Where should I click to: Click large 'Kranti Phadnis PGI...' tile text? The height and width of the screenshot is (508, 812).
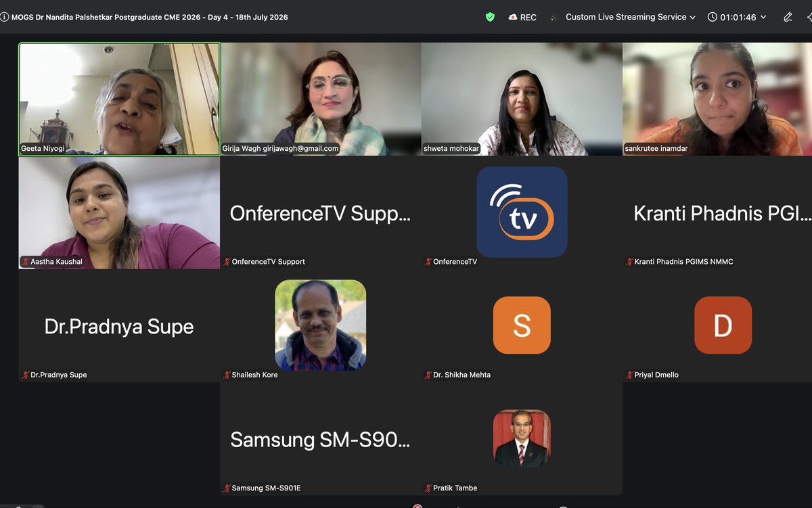pos(721,214)
